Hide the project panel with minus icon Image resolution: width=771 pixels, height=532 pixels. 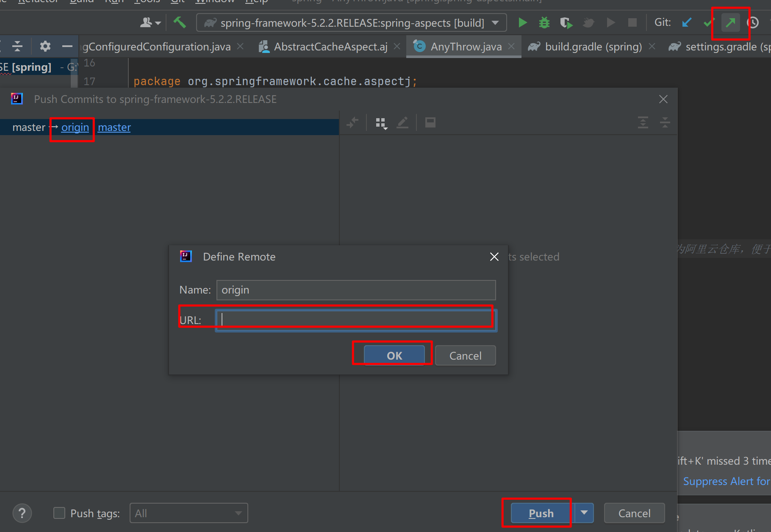click(x=67, y=46)
